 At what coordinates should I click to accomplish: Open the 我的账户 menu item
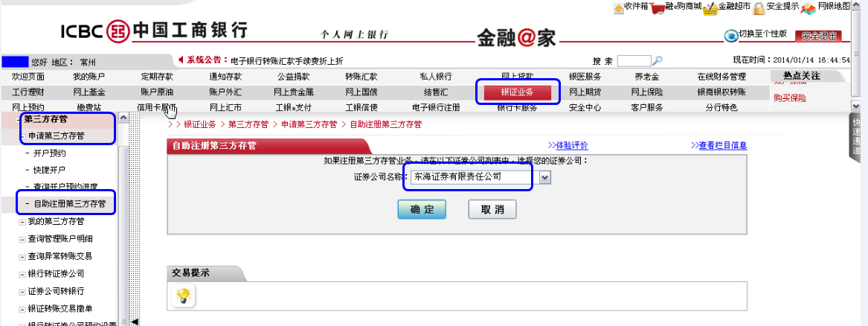click(x=89, y=77)
